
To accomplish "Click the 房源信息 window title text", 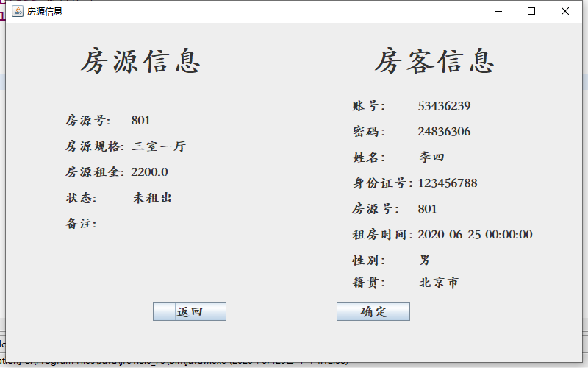I will click(45, 12).
